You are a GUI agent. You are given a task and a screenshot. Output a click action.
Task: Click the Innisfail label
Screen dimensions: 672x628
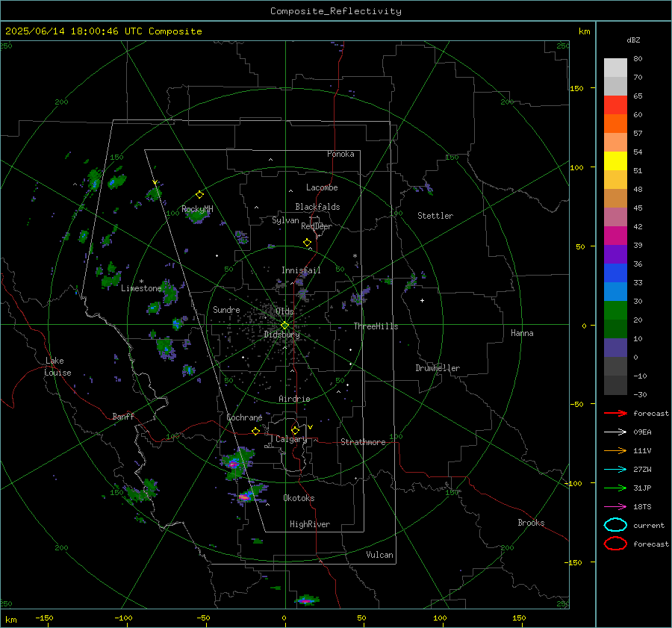pyautogui.click(x=301, y=270)
